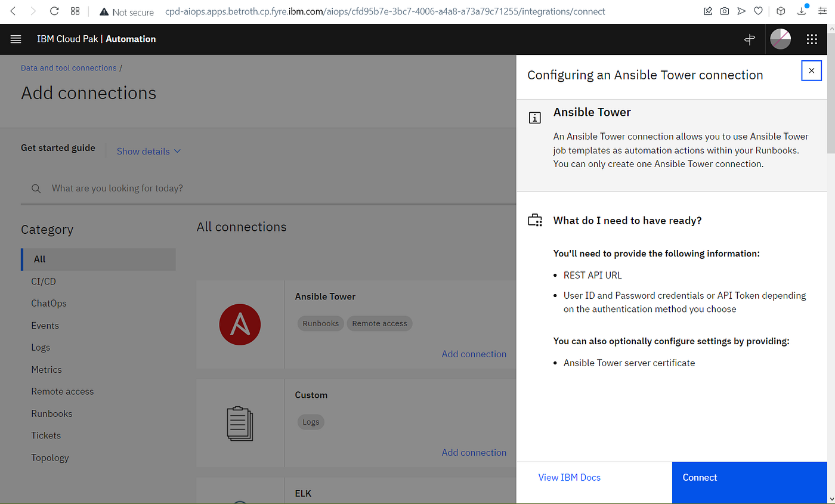
Task: Reload the current page
Action: point(54,11)
